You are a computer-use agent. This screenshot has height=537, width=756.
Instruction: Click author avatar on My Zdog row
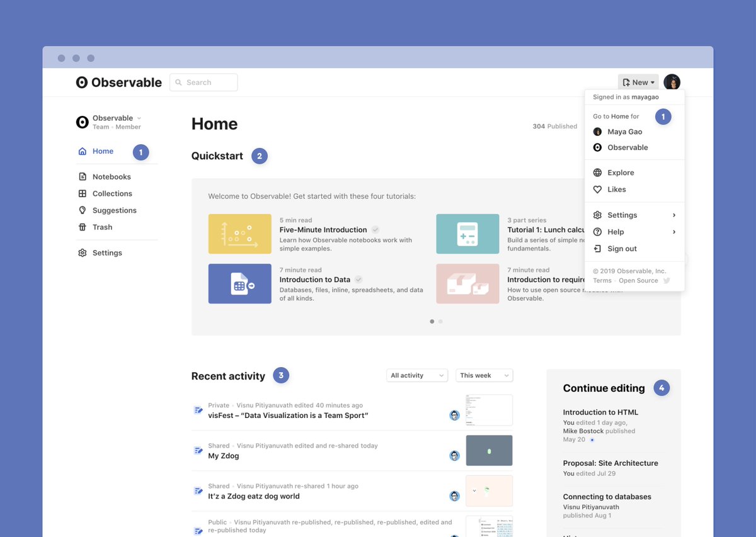tap(454, 456)
